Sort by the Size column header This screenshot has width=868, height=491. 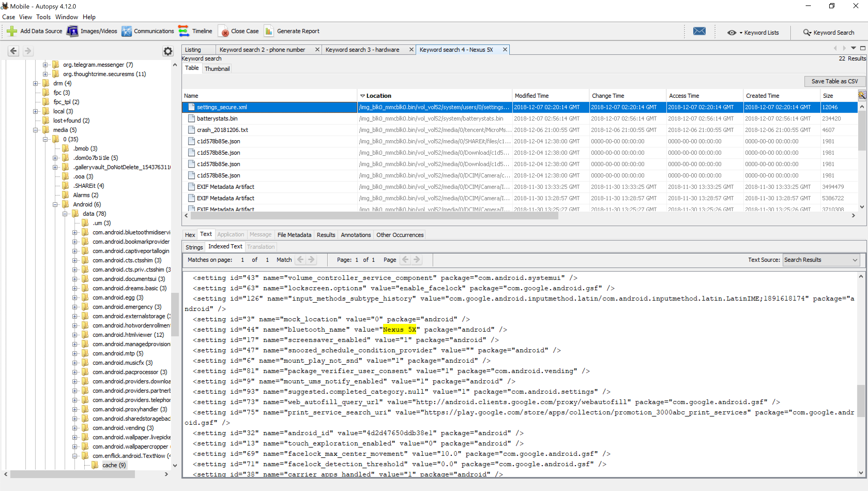pos(839,96)
